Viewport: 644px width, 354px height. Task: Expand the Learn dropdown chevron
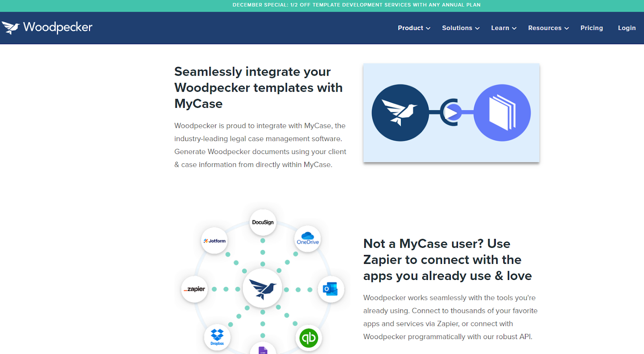pyautogui.click(x=514, y=28)
